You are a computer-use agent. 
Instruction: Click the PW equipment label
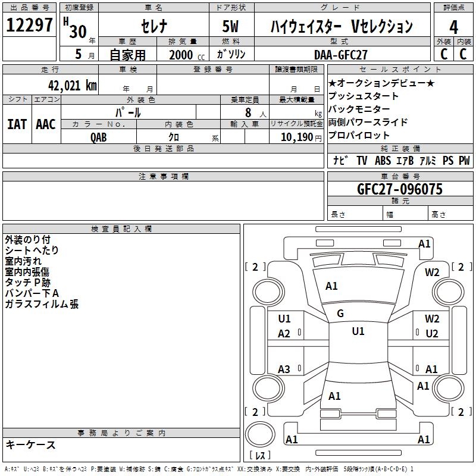point(464,161)
